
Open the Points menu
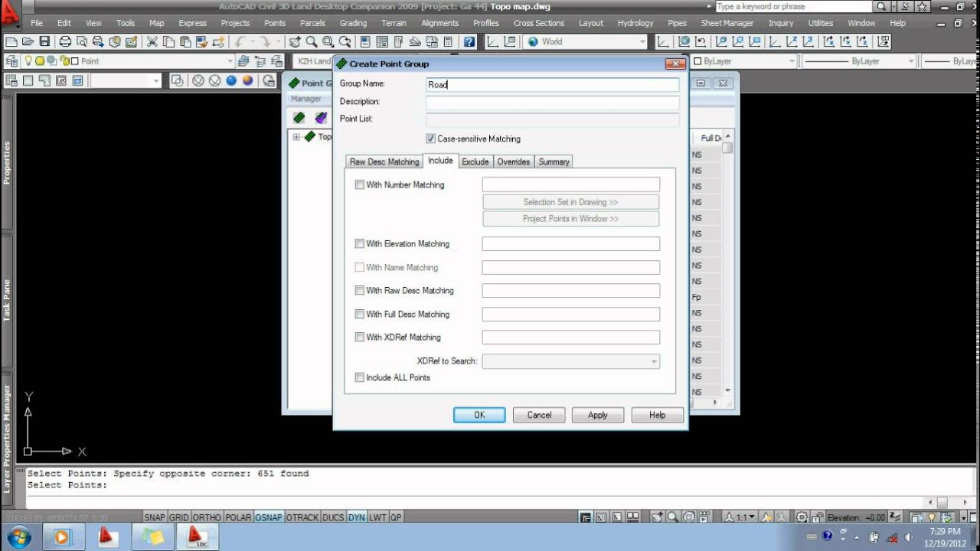click(275, 23)
